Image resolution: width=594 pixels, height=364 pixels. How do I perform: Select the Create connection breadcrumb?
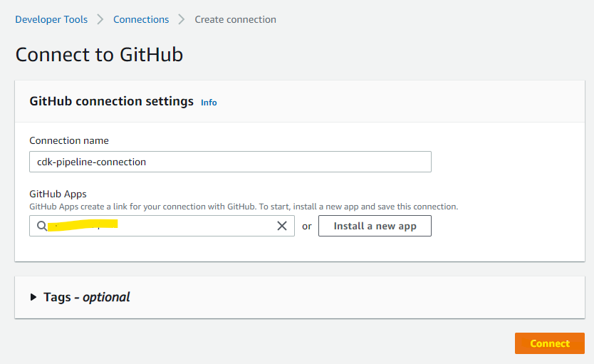click(x=235, y=19)
